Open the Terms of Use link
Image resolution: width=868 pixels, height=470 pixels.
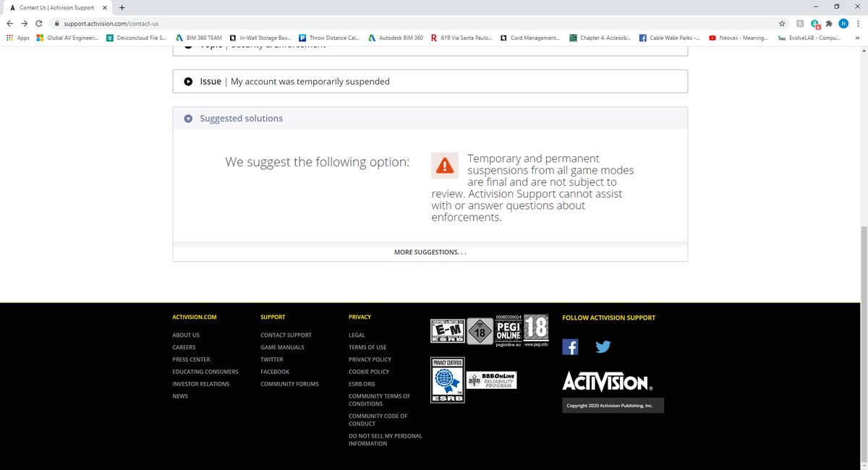coord(367,348)
